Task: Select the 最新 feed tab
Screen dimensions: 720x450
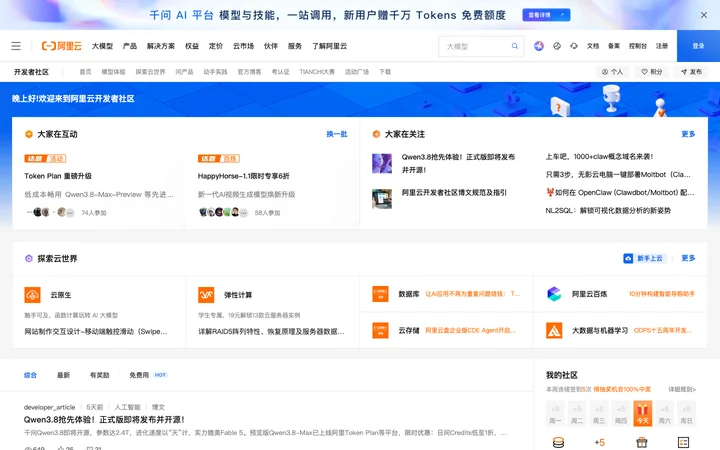Action: tap(63, 375)
